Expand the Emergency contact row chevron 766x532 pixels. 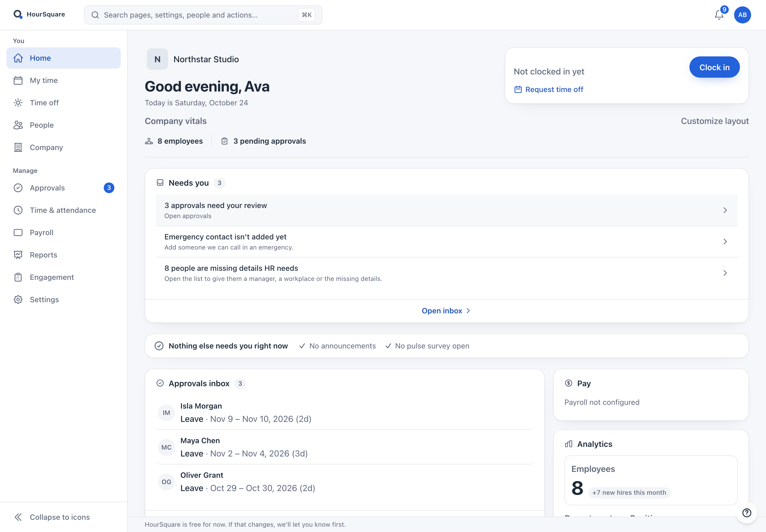(725, 241)
